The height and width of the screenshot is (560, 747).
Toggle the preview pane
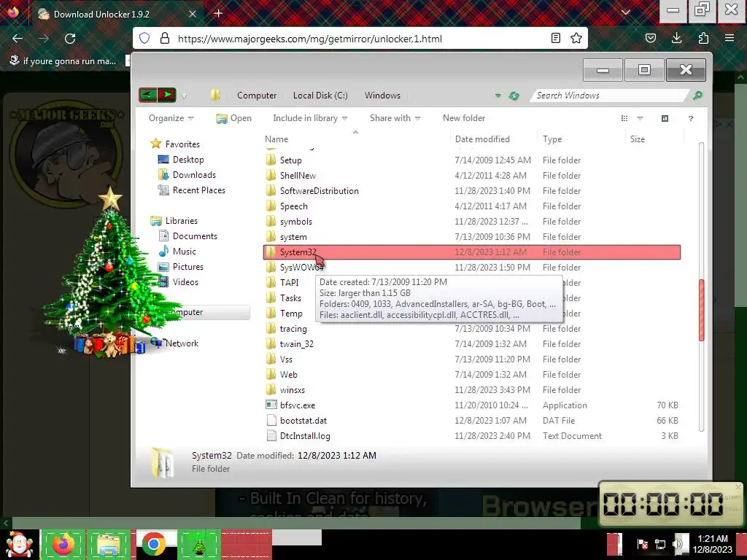[x=665, y=118]
